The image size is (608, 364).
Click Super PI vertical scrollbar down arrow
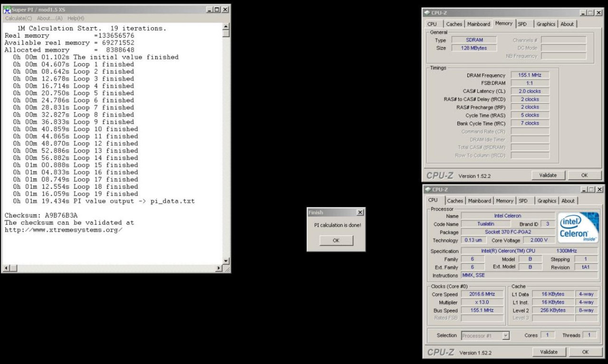[226, 261]
